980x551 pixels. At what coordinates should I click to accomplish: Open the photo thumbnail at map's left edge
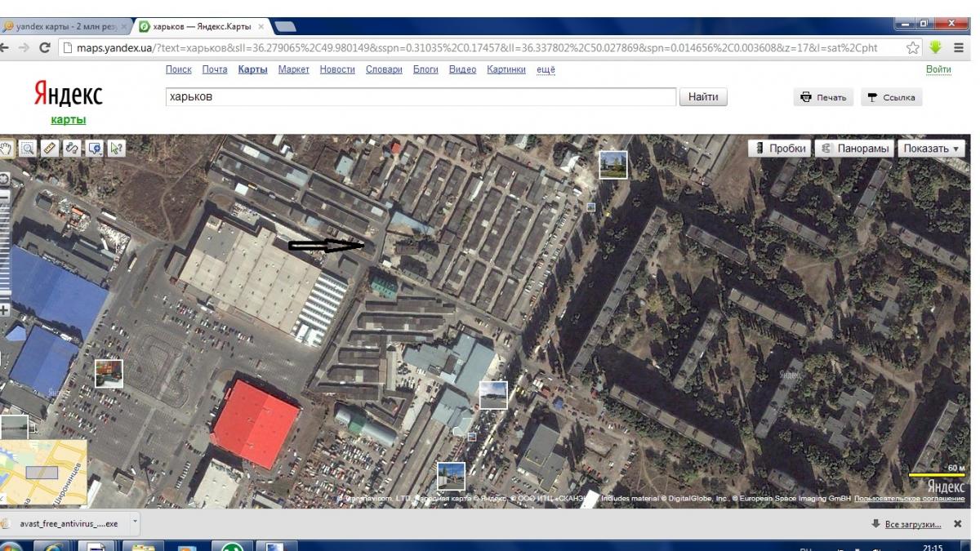pos(14,428)
